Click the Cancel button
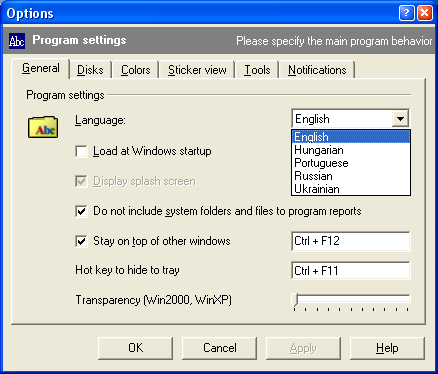Screen dimensions: 438x374 [x=219, y=348]
